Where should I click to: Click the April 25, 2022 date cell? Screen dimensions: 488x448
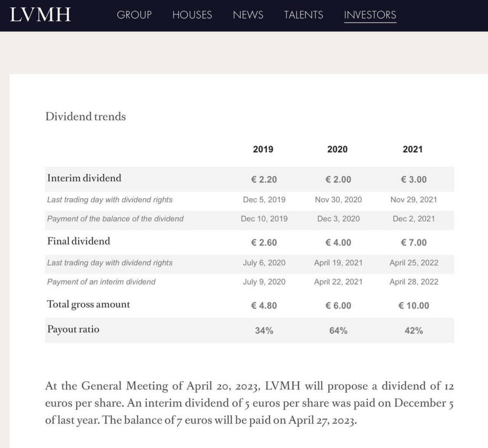pos(414,263)
